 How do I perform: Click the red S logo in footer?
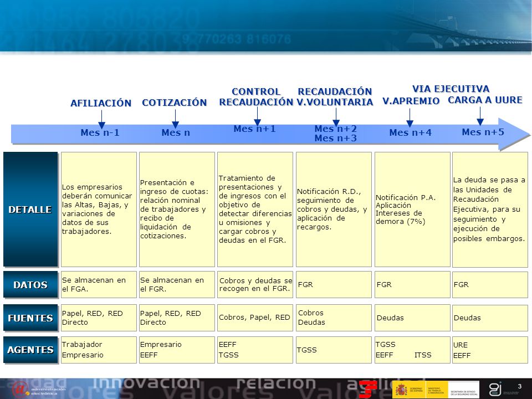point(368,389)
